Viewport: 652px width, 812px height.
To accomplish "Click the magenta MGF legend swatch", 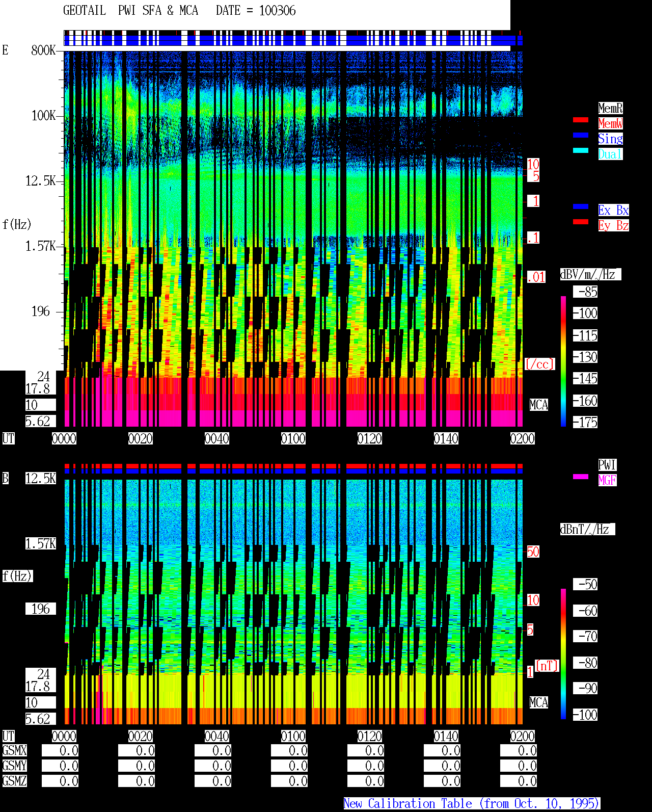I will [x=581, y=477].
